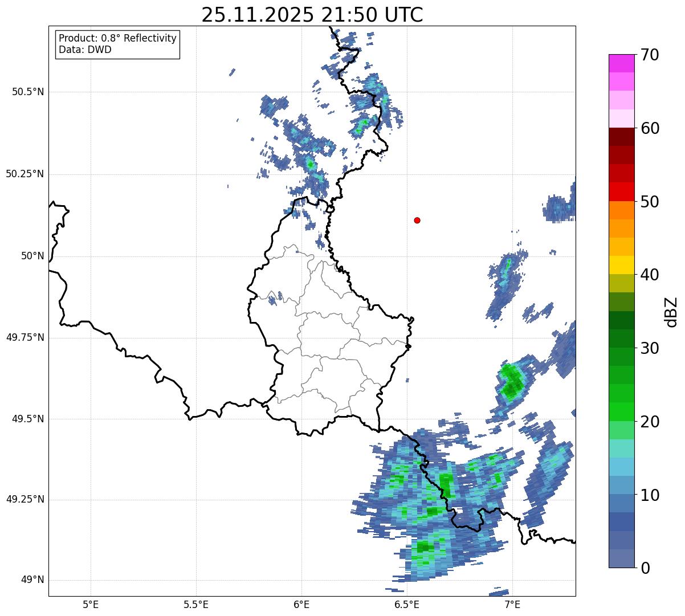The image size is (685, 616).
Task: Click the latitude label "49.75°N"
Action: tap(25, 337)
